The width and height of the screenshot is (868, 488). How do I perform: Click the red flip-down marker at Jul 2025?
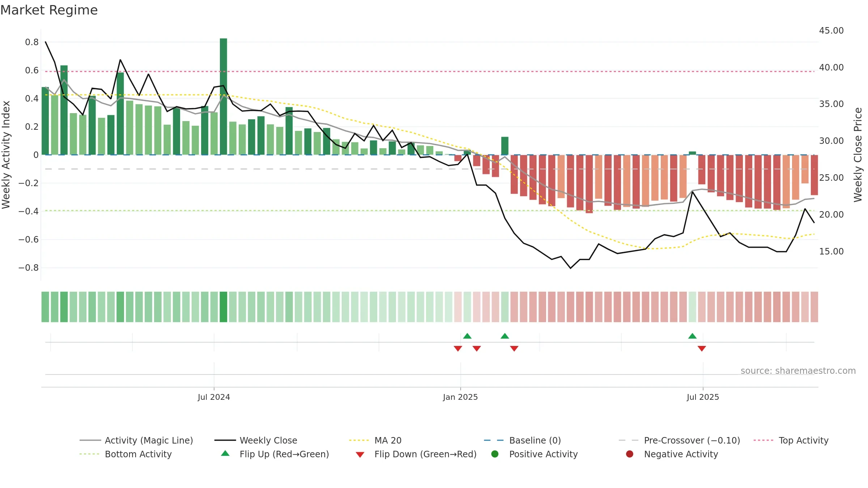click(702, 348)
